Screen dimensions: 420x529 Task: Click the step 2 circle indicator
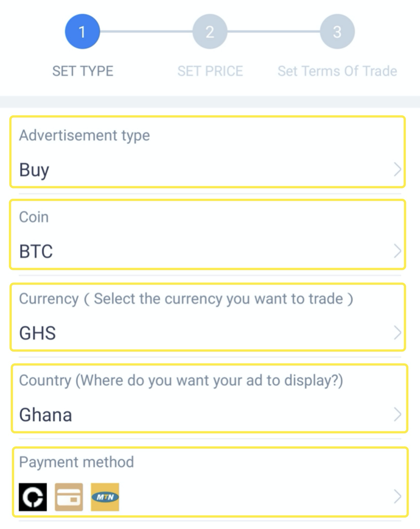(x=209, y=32)
